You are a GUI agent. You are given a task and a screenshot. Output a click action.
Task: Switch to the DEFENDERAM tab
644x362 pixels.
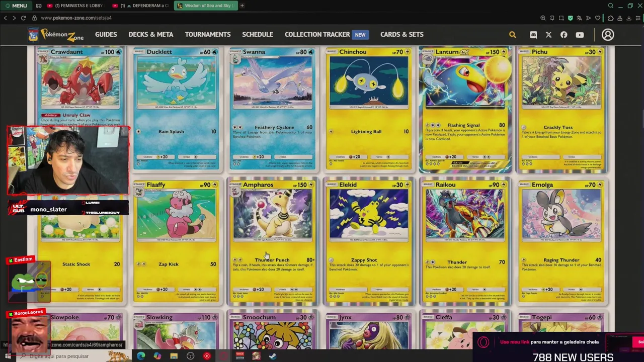tap(141, 6)
